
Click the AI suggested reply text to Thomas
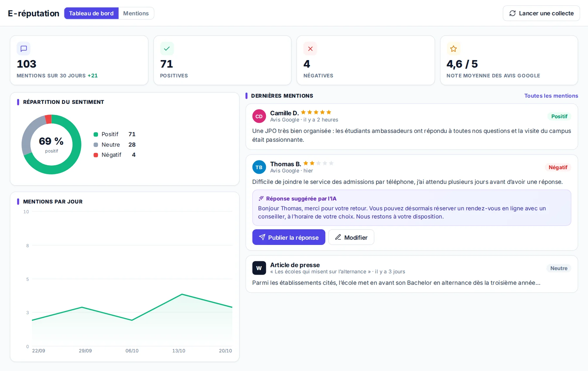(402, 212)
